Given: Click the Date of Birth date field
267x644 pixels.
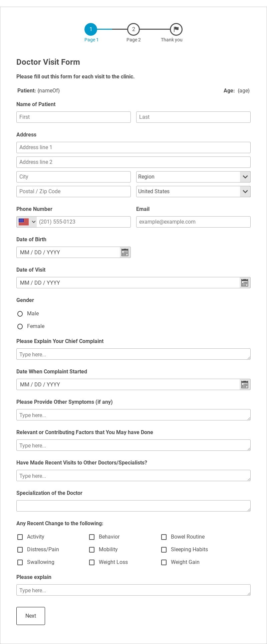Looking at the screenshot, I should (x=68, y=252).
